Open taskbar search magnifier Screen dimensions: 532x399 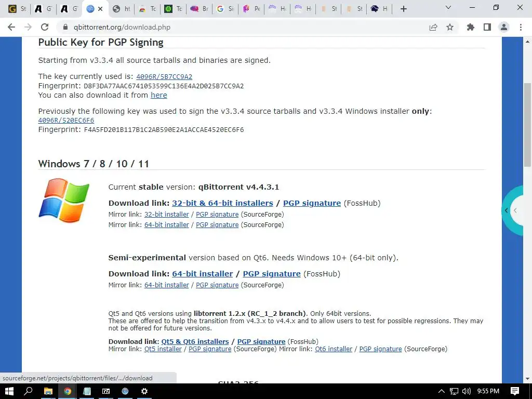click(29, 391)
